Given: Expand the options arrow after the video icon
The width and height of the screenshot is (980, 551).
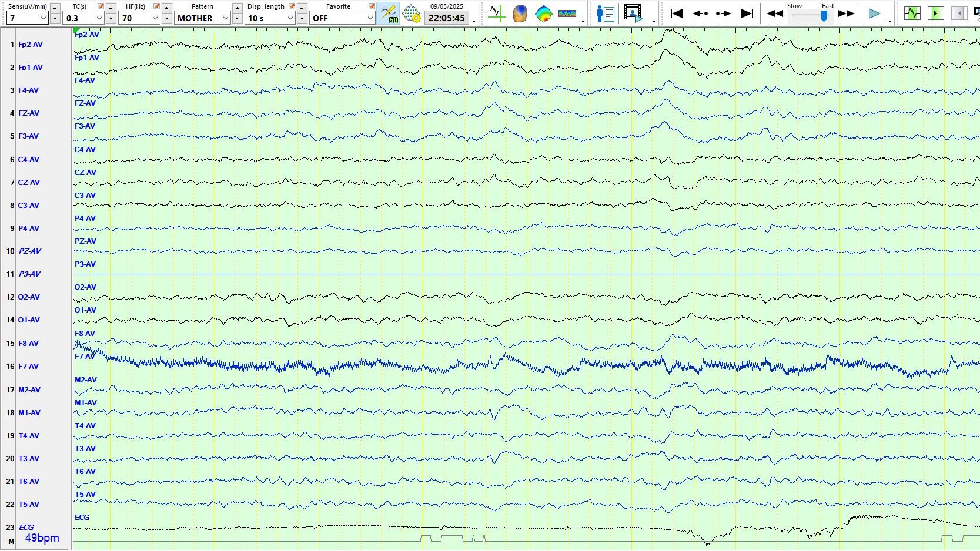Looking at the screenshot, I should coord(654,21).
